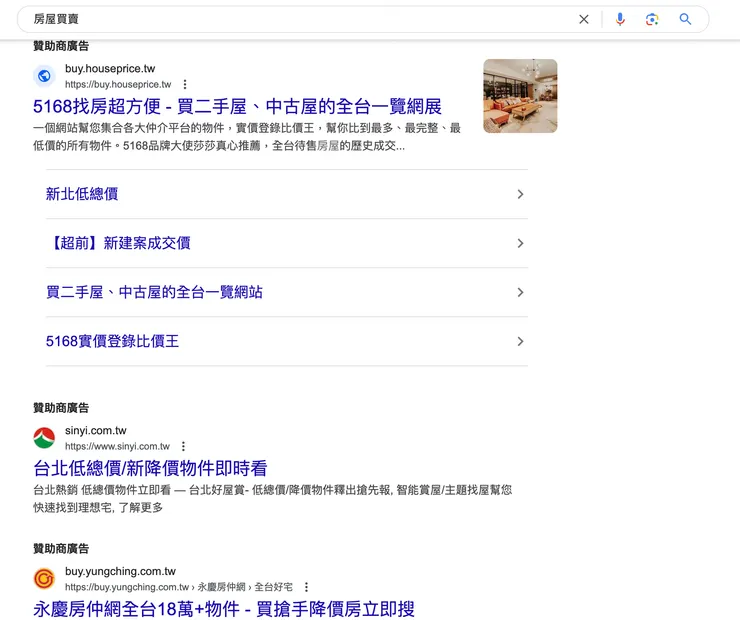Click the buy.yungching.com.tw site name
The height and width of the screenshot is (620, 740).
pyautogui.click(x=120, y=571)
